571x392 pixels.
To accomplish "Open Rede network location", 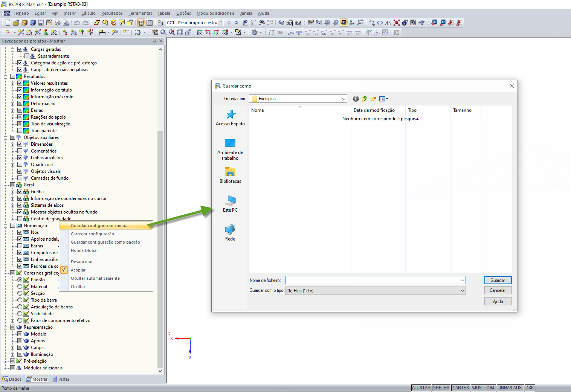I will pos(230,233).
